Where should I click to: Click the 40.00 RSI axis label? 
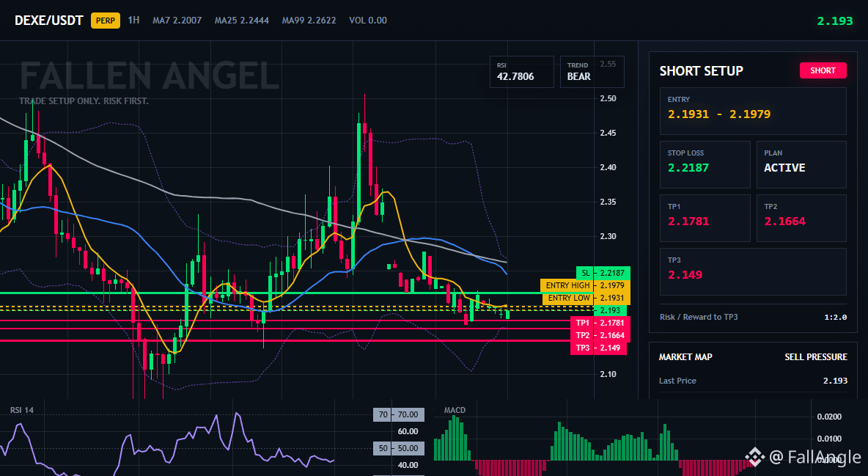coord(408,465)
